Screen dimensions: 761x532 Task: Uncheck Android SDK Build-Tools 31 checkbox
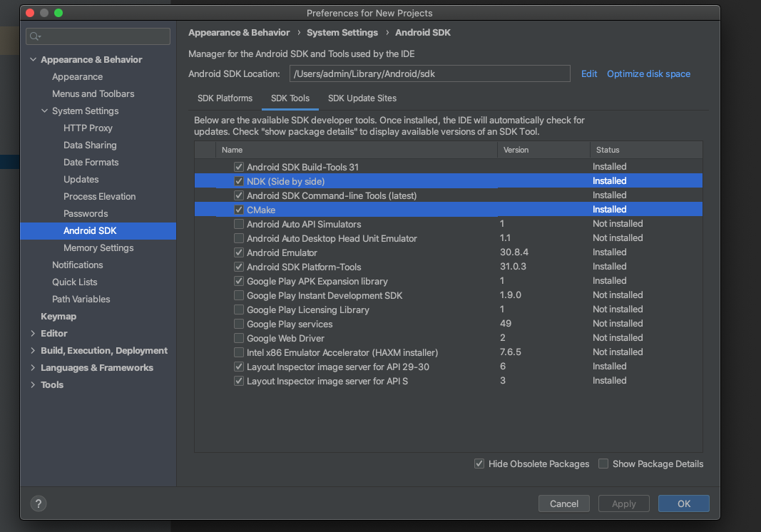[x=239, y=167]
